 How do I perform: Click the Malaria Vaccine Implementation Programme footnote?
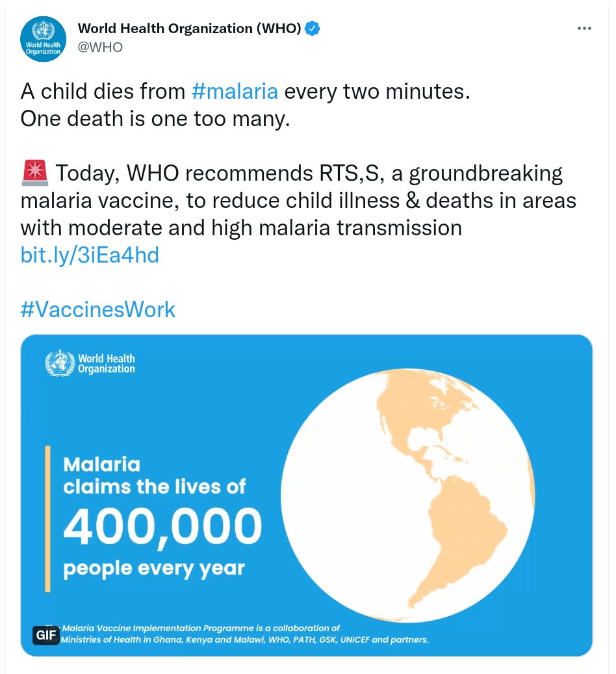point(244,634)
